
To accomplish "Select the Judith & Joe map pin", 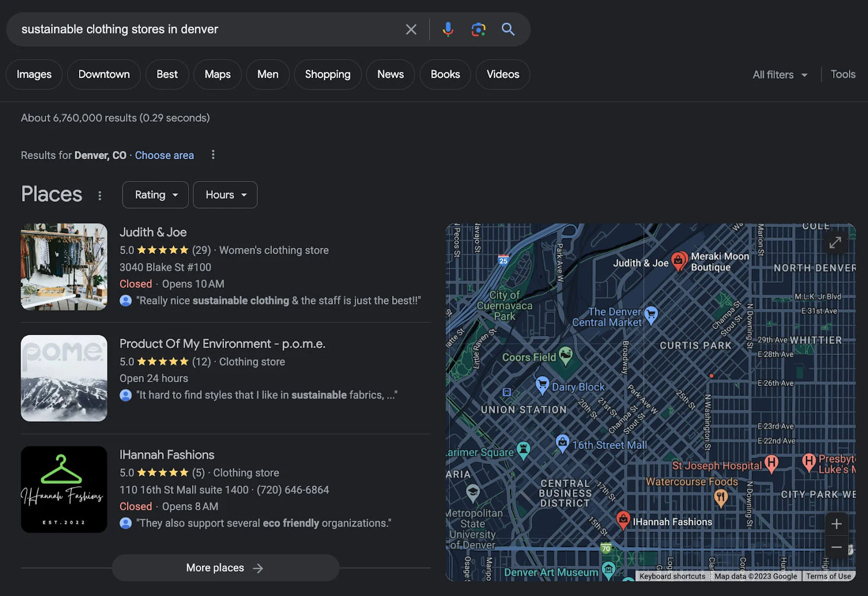I will click(x=678, y=261).
